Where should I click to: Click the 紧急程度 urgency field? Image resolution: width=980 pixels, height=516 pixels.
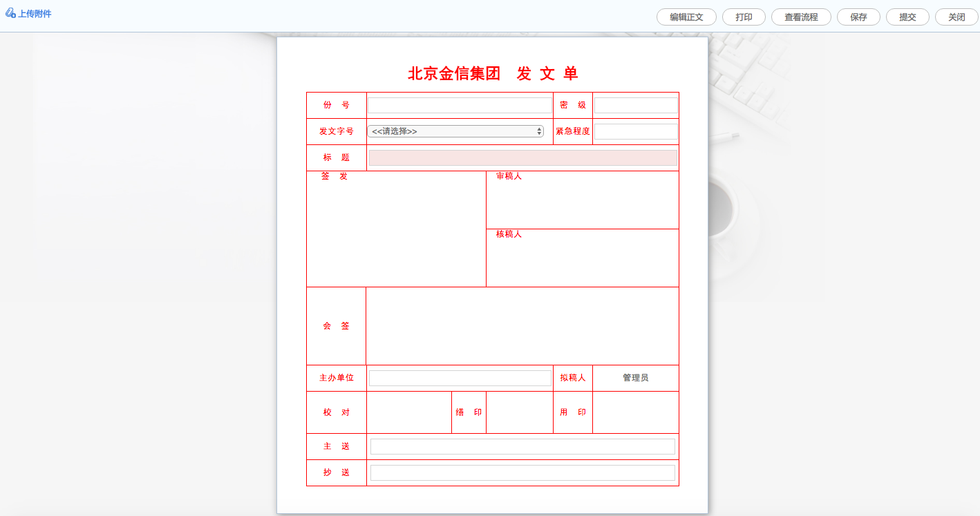click(635, 131)
